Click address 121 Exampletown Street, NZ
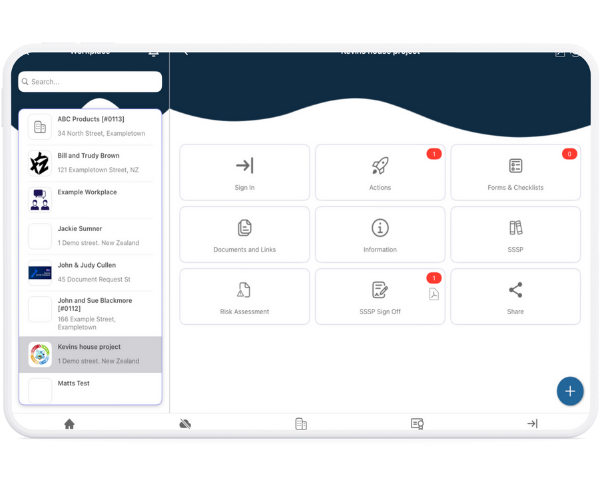 (x=98, y=170)
